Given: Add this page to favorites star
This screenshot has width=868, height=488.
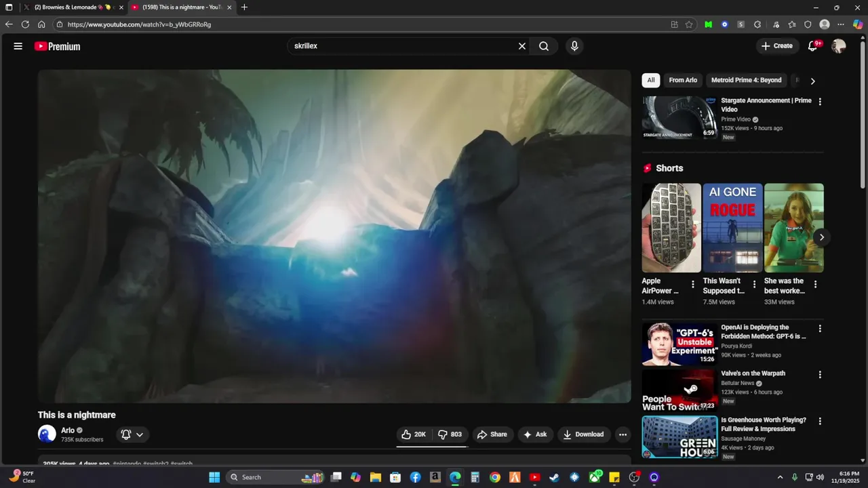Looking at the screenshot, I should [689, 24].
